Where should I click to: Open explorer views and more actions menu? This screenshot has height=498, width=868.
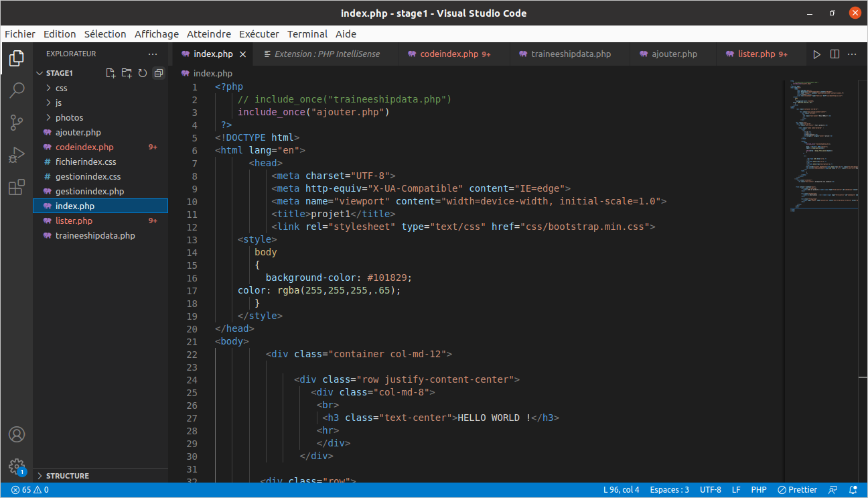(153, 54)
